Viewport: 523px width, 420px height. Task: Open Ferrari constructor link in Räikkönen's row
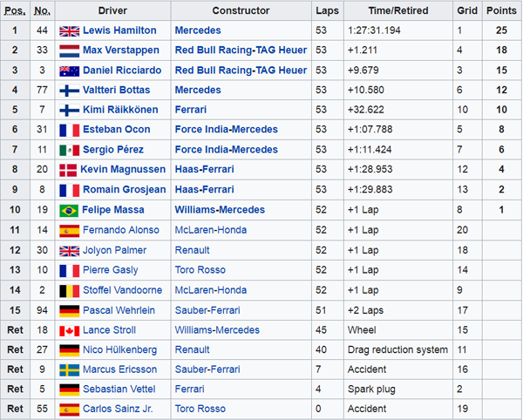(x=191, y=109)
